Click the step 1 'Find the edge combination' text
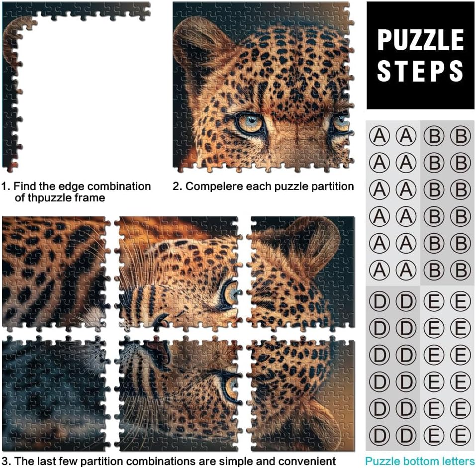 (76, 192)
